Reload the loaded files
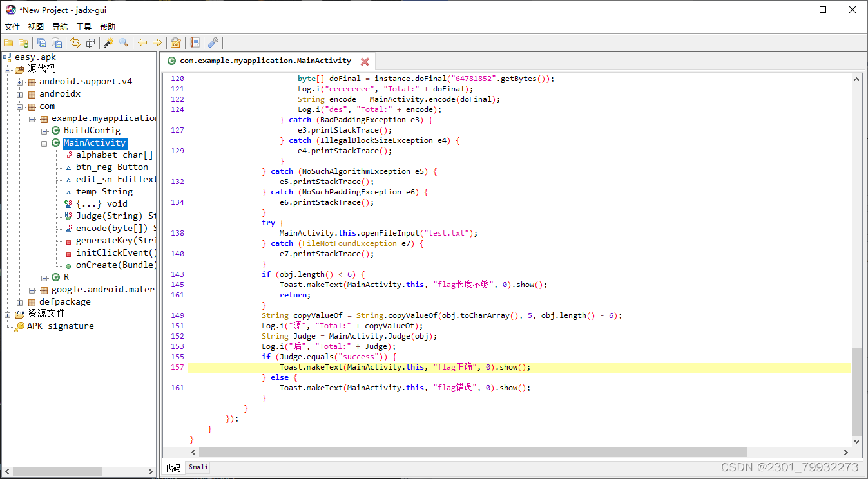Screen dimensions: 868x479 [75, 42]
